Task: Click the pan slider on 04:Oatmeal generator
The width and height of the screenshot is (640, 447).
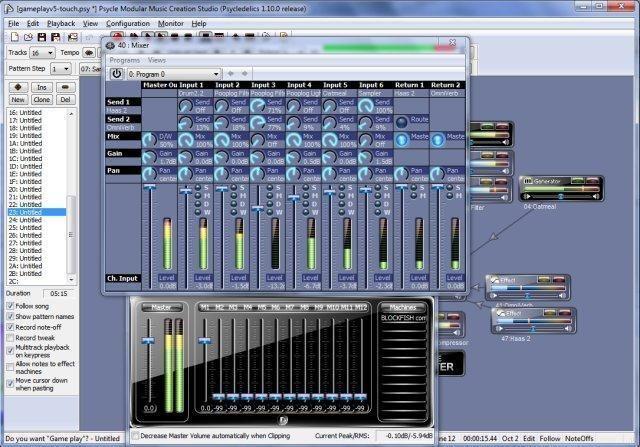Action: pyautogui.click(x=561, y=197)
